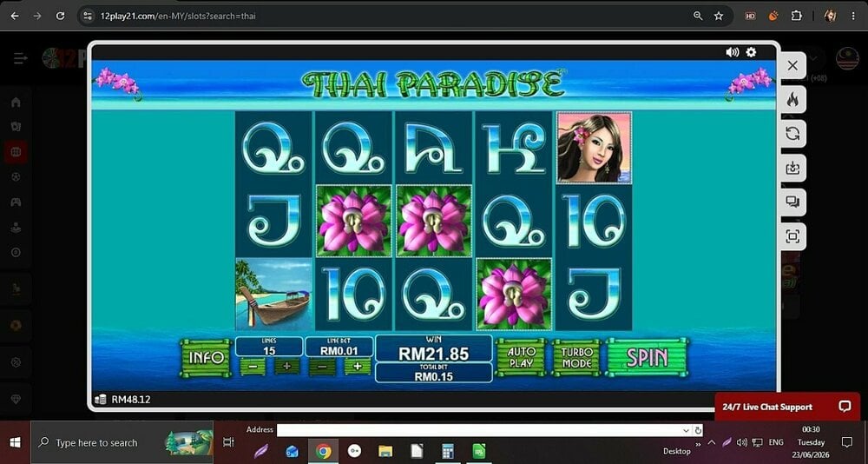Screen dimensions: 868x464
Task: Click the refresh game circular arrows icon
Action: [x=792, y=134]
